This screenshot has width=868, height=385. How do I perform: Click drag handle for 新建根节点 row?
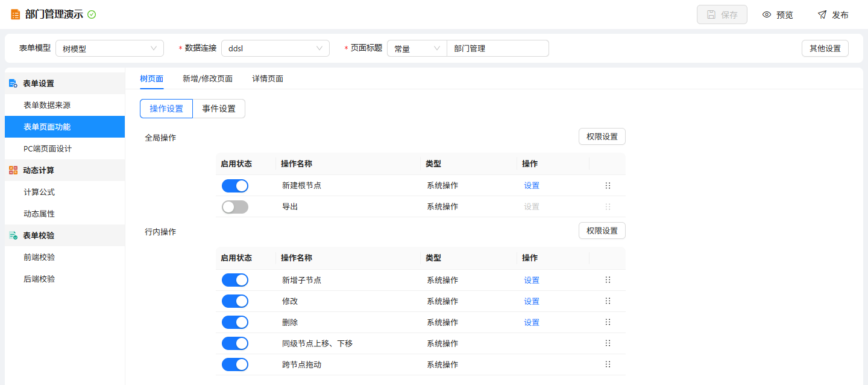coord(608,185)
